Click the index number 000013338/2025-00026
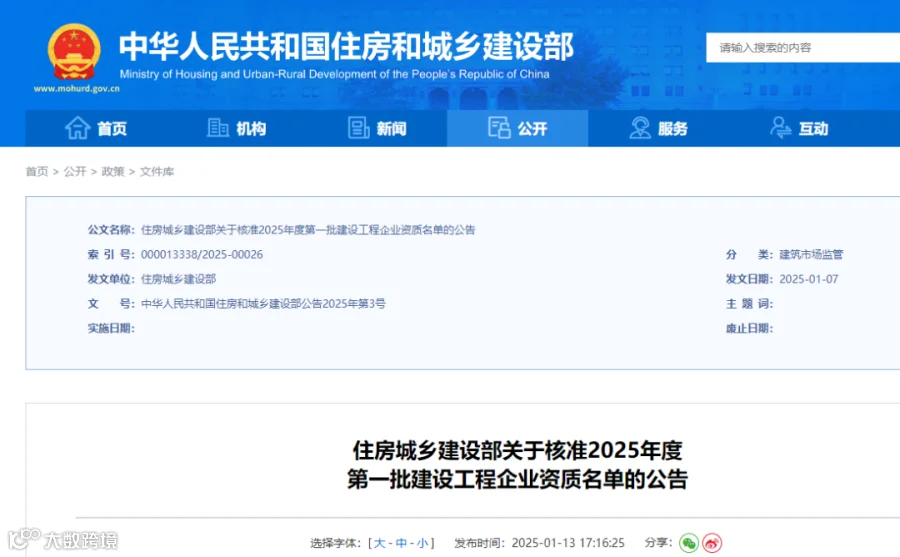The width and height of the screenshot is (900, 557). click(202, 254)
